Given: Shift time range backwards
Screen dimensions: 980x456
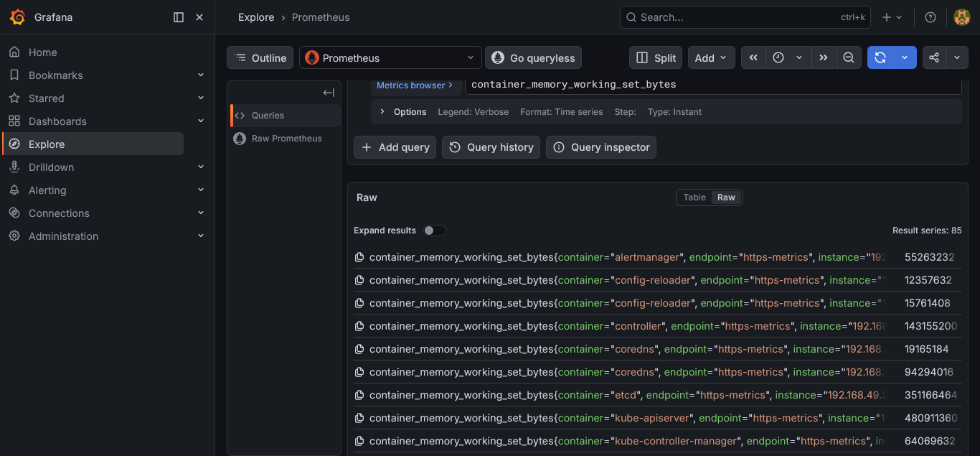Looking at the screenshot, I should pos(753,58).
